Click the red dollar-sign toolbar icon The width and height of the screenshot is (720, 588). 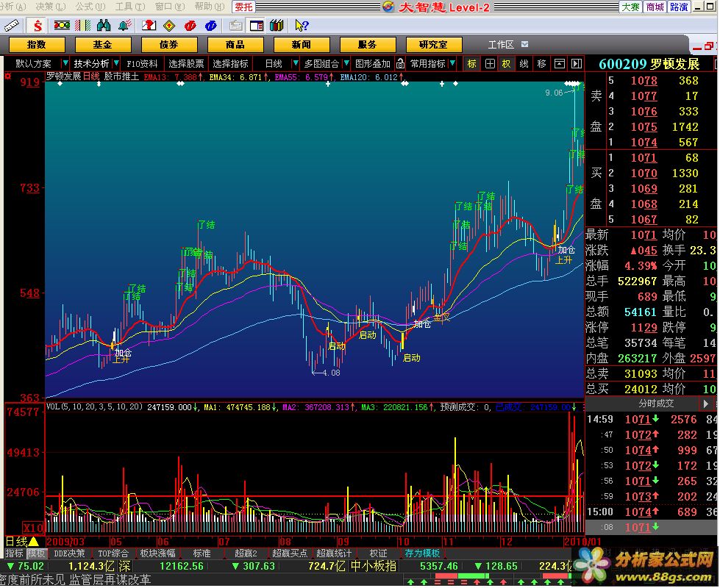[38, 25]
